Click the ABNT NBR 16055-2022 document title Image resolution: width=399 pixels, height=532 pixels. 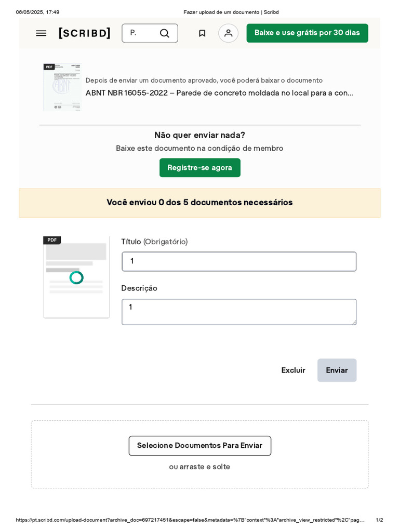[x=219, y=93]
